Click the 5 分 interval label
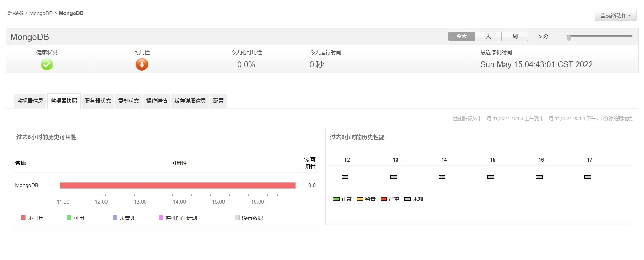The height and width of the screenshot is (260, 644). point(543,36)
